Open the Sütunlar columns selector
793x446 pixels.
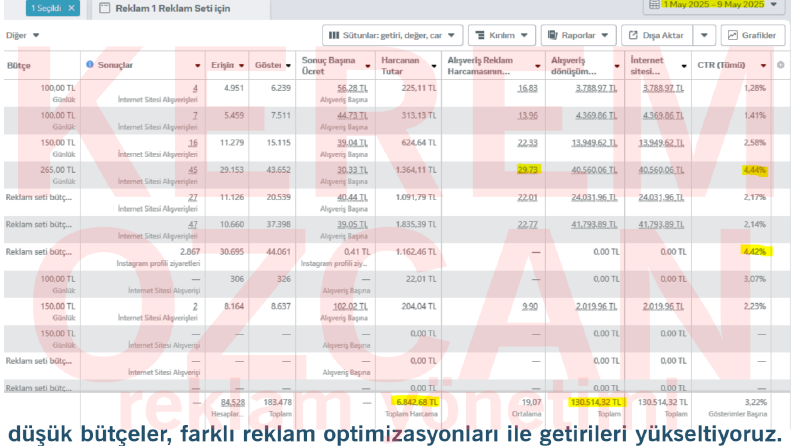392,35
